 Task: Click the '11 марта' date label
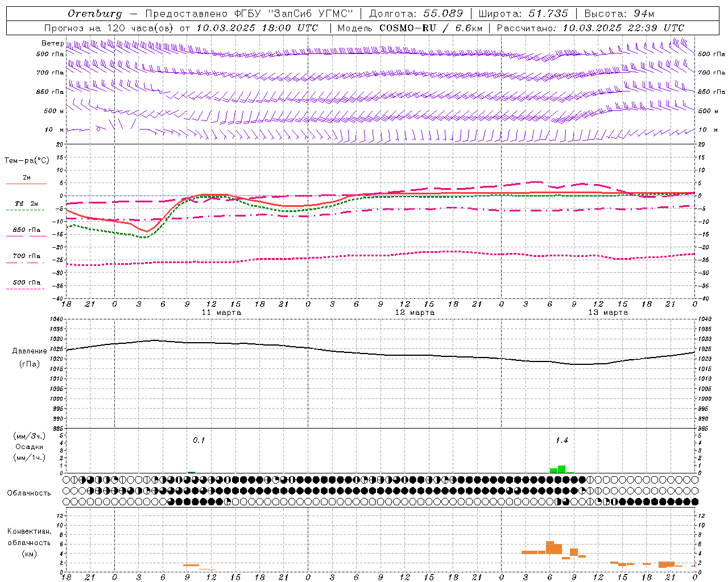[221, 312]
